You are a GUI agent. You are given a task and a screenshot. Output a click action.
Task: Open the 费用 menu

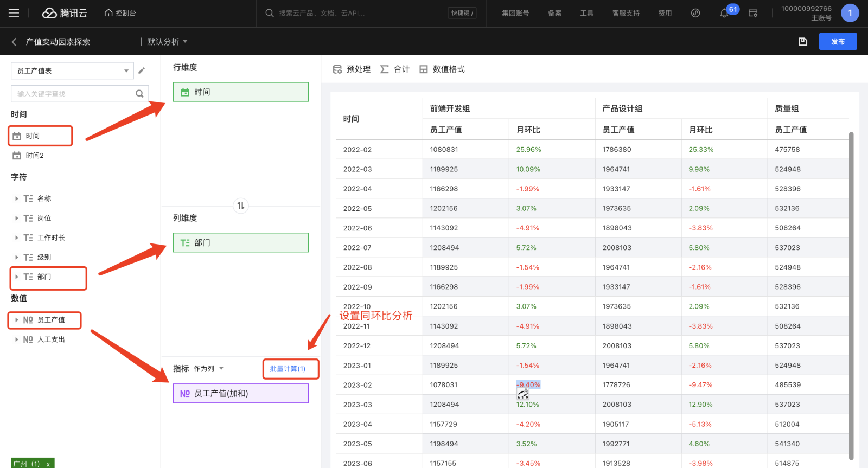pyautogui.click(x=665, y=13)
